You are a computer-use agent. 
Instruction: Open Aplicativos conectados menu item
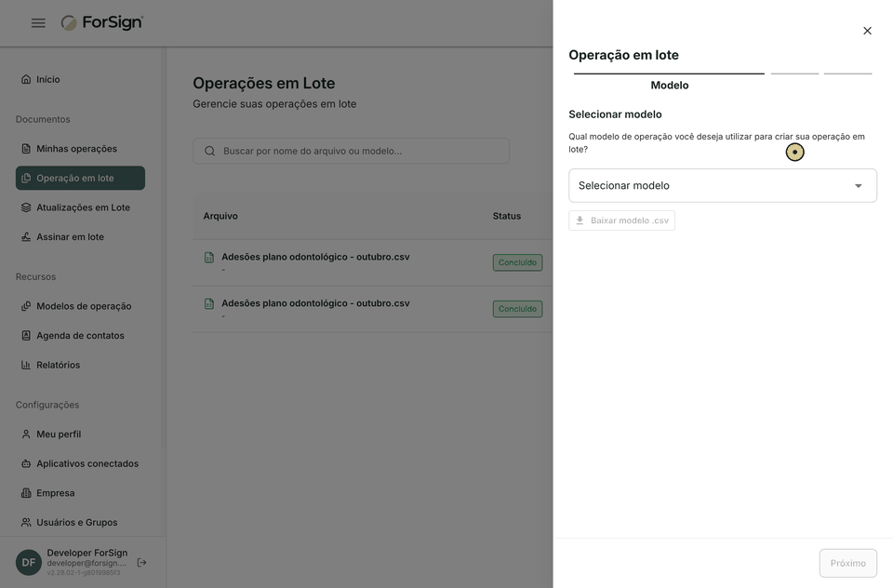point(80,463)
